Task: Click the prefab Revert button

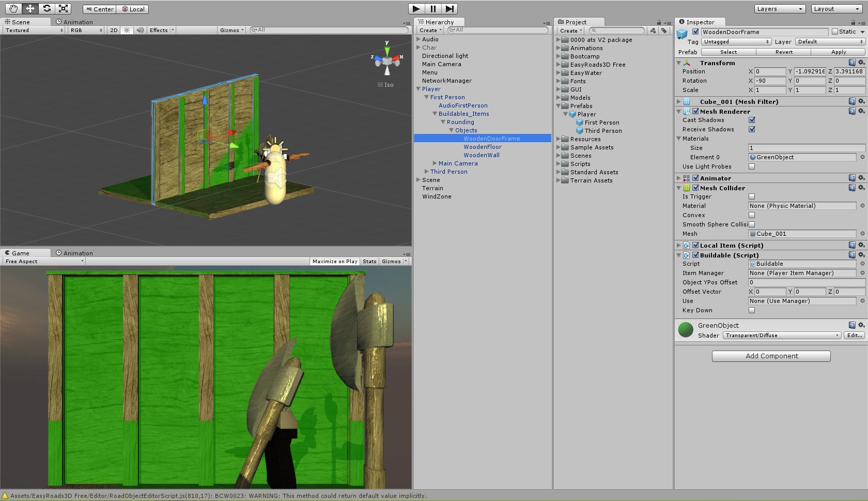Action: click(784, 52)
